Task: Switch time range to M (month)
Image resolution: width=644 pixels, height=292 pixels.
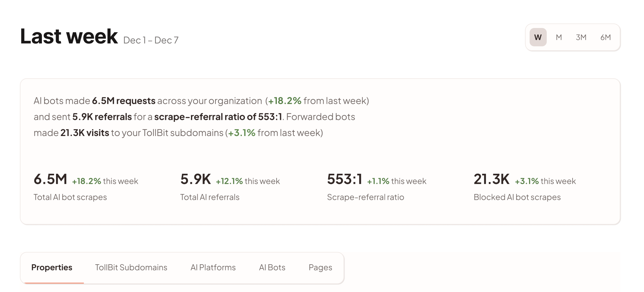Action: tap(559, 37)
